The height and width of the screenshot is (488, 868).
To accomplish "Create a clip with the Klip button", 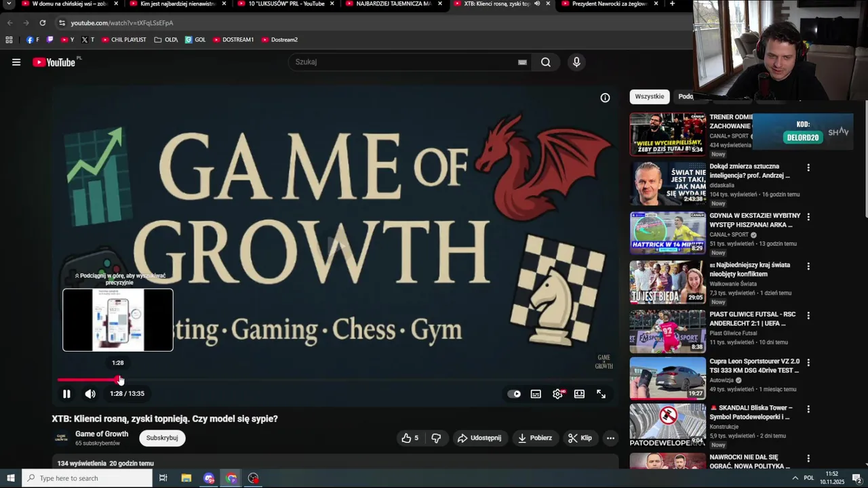I will 580,438.
